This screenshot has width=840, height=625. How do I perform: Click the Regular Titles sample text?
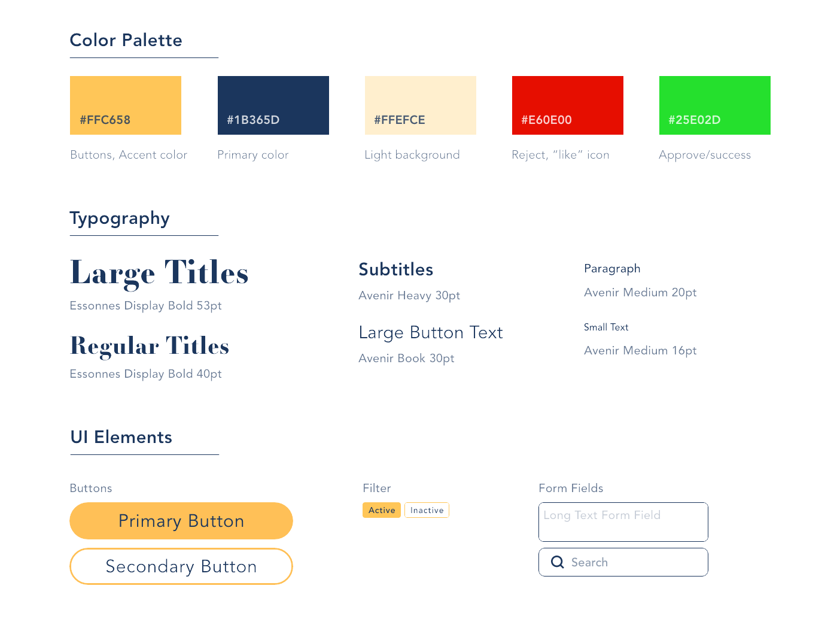pos(150,346)
